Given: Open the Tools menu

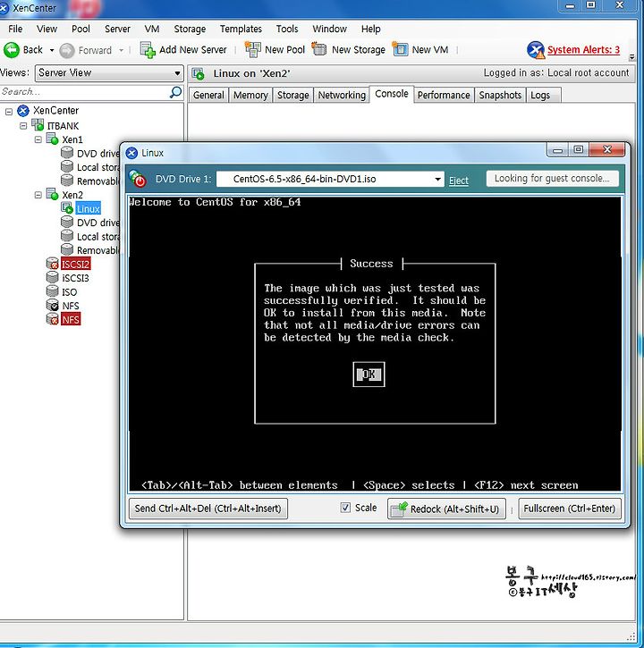Looking at the screenshot, I should click(287, 29).
